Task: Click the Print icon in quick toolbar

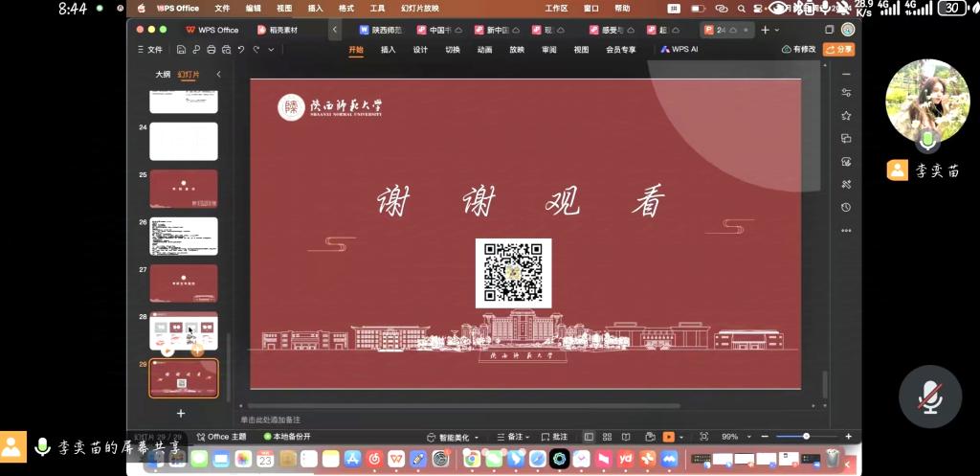Action: click(212, 50)
